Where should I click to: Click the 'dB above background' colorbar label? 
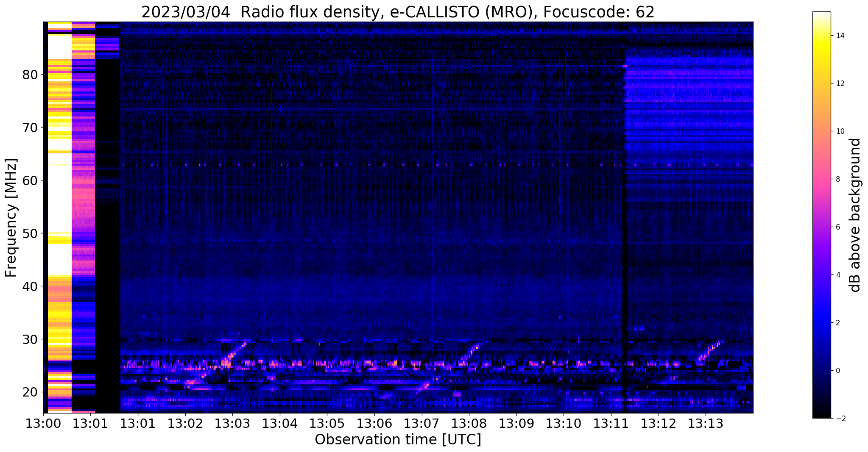855,215
